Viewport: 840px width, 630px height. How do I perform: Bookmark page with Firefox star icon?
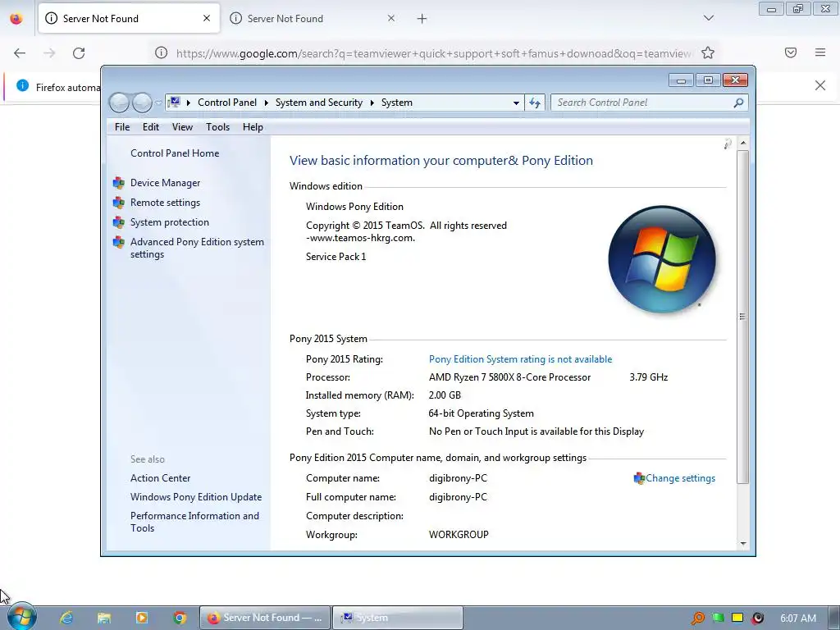708,52
